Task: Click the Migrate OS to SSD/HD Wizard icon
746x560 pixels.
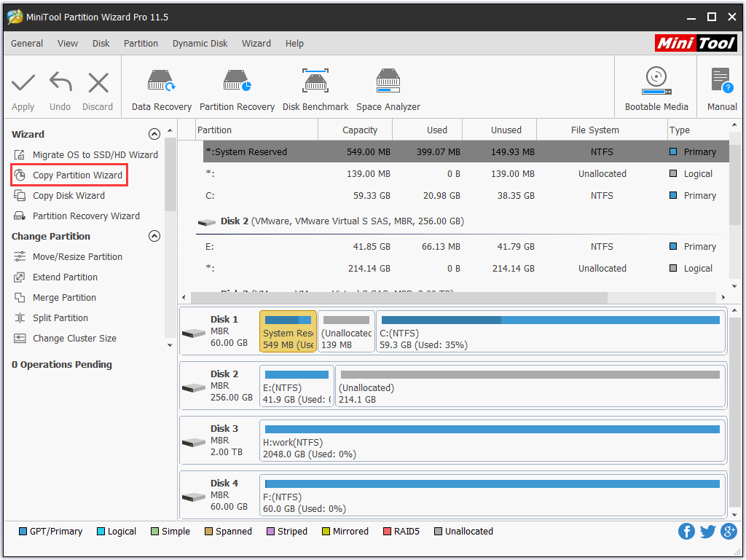Action: 20,154
